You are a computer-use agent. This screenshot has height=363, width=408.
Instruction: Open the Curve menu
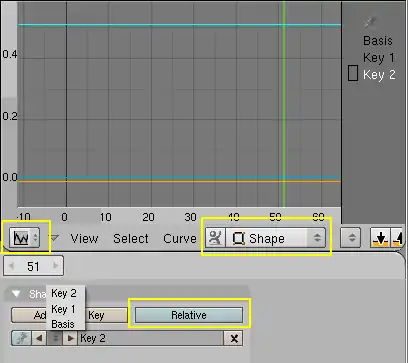[180, 239]
